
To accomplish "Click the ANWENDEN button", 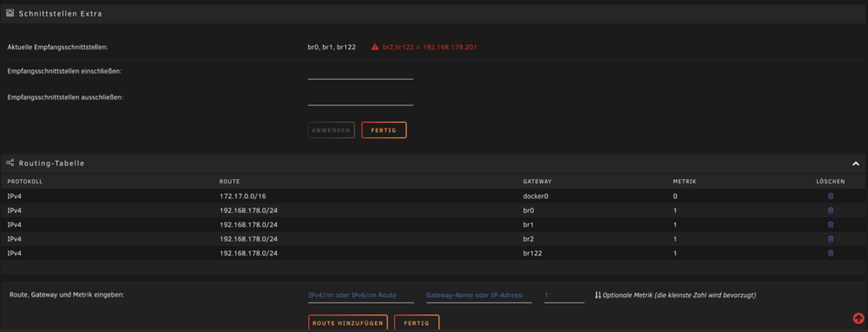I will (x=331, y=130).
